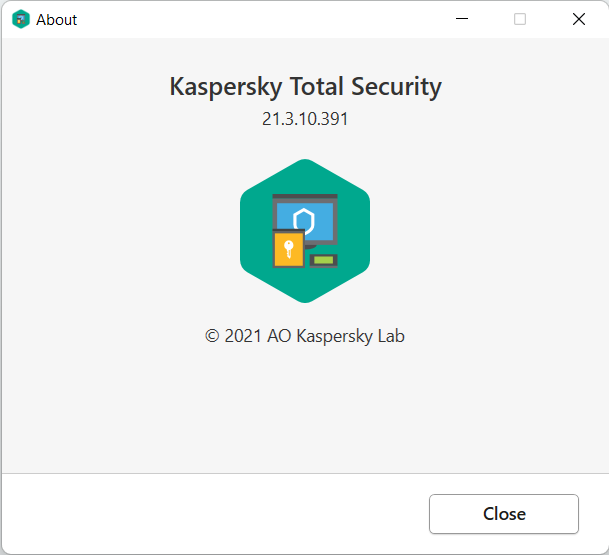Click the empty title bar area beside About
This screenshot has width=609, height=555.
[x=250, y=19]
